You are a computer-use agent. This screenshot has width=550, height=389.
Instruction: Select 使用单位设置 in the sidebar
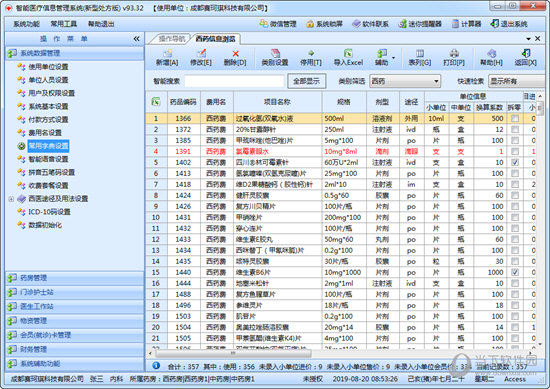(48, 67)
